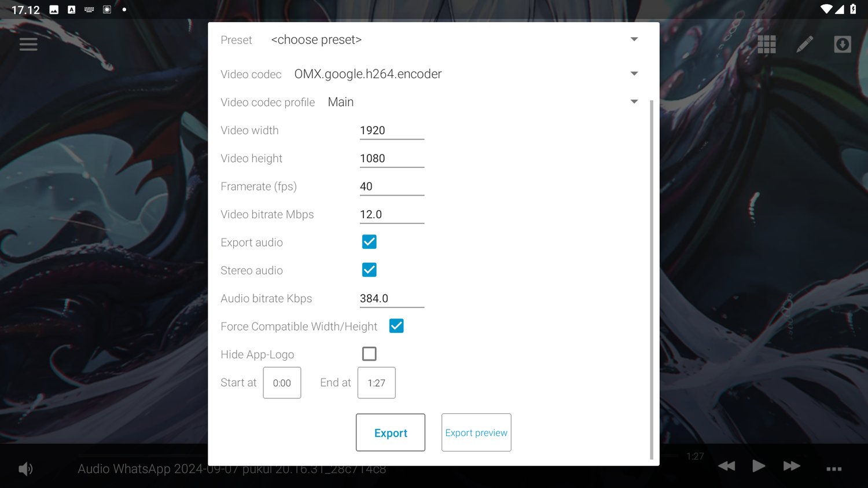The height and width of the screenshot is (488, 868).
Task: Open the hamburger menu
Action: click(x=28, y=44)
